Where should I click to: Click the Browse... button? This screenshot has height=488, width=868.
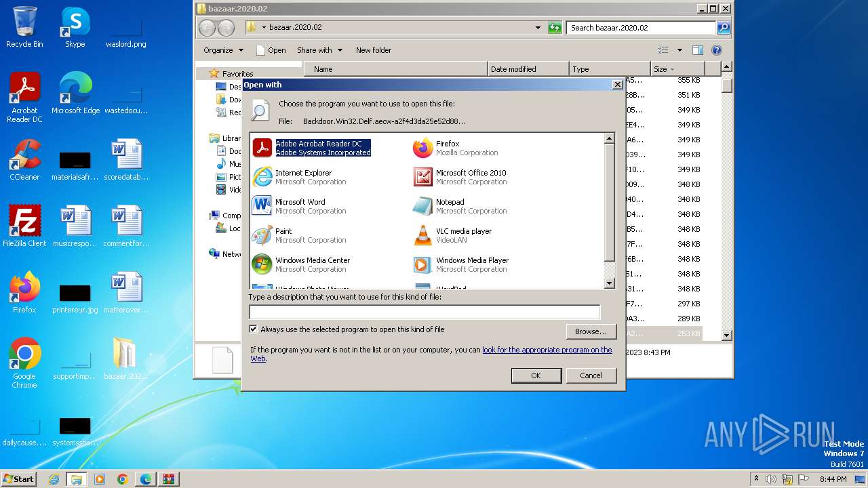pyautogui.click(x=591, y=331)
